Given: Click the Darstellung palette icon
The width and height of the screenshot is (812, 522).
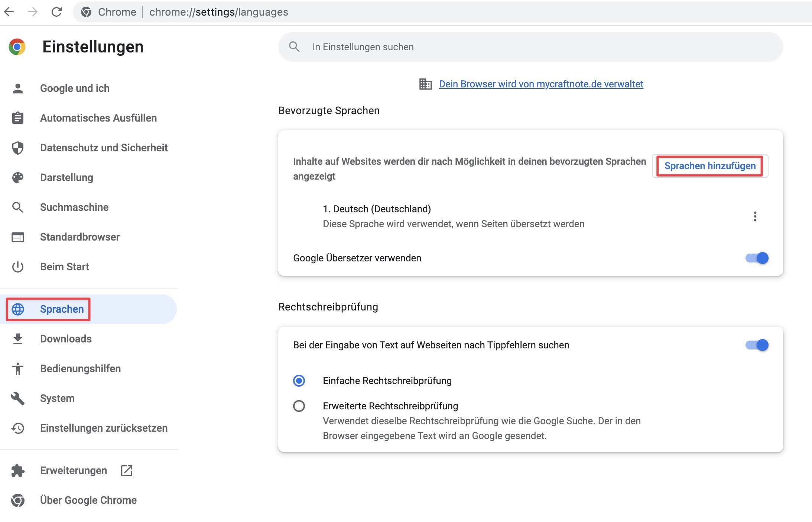Looking at the screenshot, I should pos(17,177).
